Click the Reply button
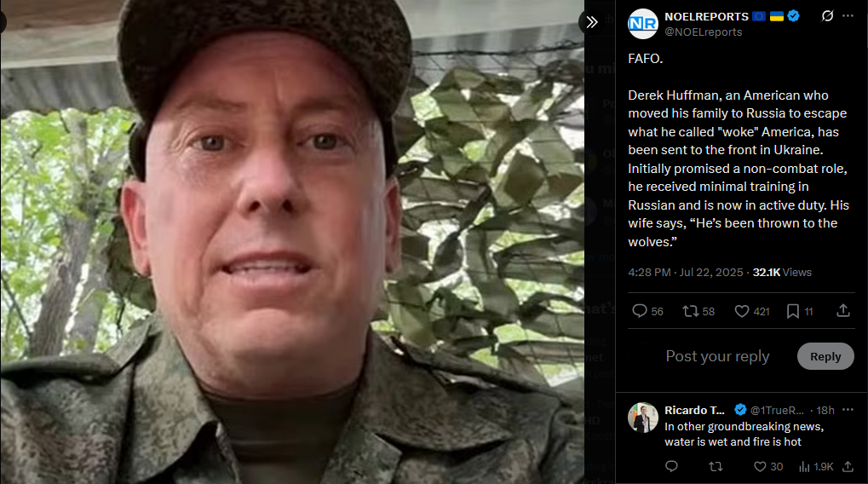This screenshot has height=484, width=868. 825,357
